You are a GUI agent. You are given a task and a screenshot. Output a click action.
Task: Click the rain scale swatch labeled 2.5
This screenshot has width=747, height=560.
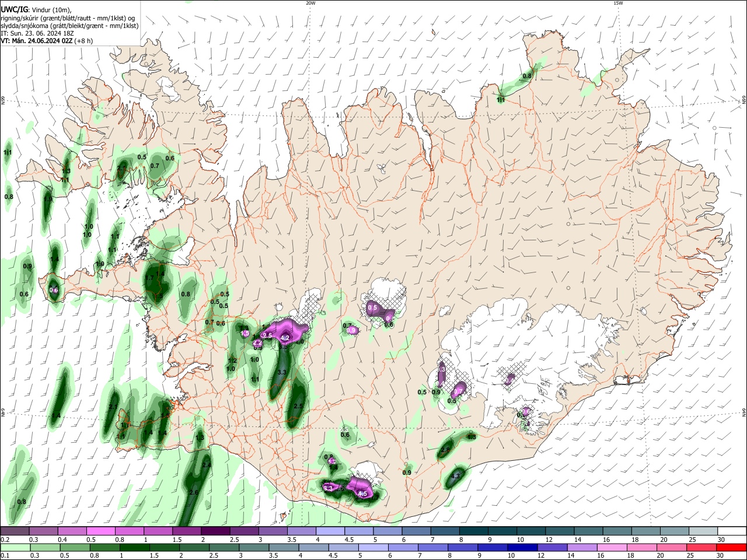click(224, 547)
